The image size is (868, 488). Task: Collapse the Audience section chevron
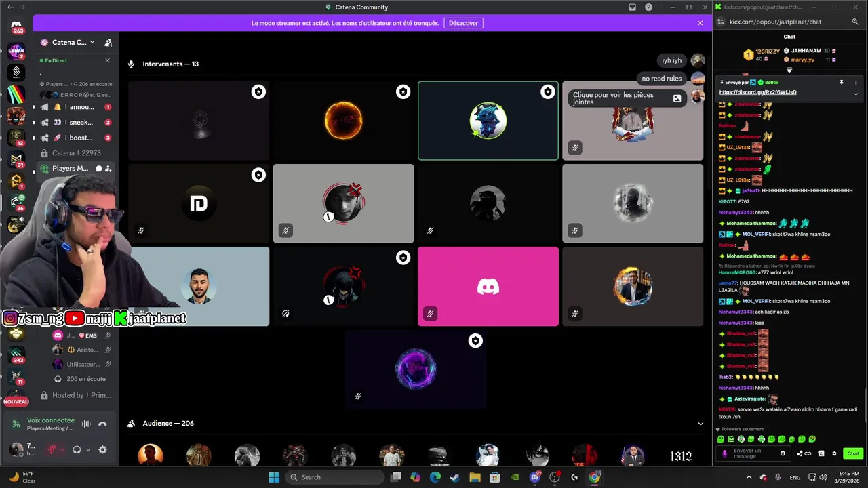pyautogui.click(x=701, y=424)
